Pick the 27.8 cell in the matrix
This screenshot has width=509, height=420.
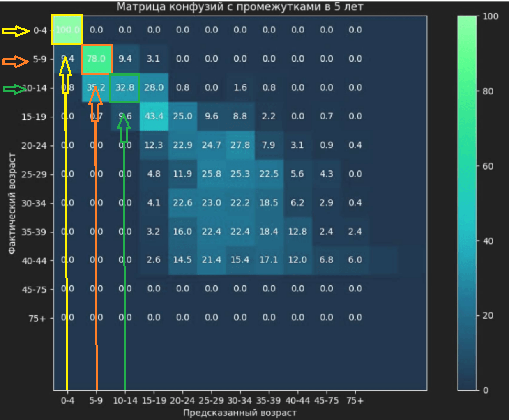pos(240,145)
